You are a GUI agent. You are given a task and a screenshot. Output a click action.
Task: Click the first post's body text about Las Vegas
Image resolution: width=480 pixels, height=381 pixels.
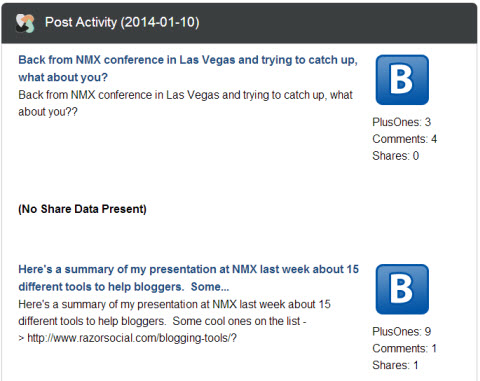185,103
